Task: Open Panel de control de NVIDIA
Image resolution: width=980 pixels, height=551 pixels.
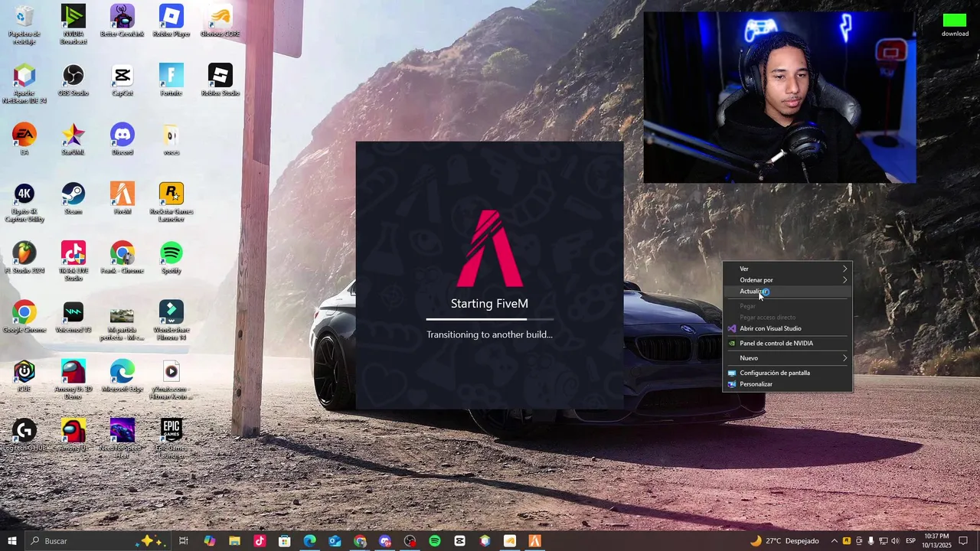Action: 788,343
